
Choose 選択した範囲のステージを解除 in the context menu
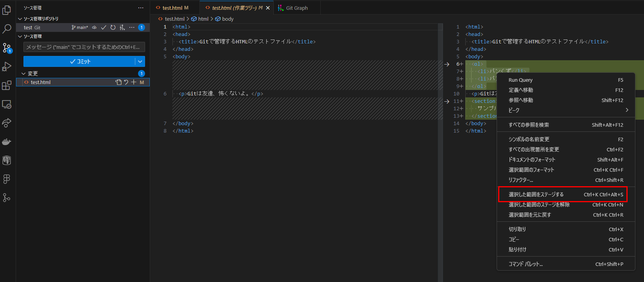566,205
